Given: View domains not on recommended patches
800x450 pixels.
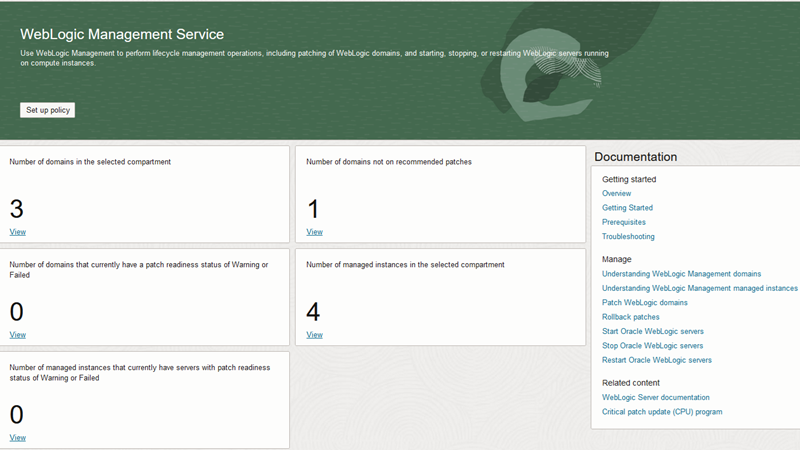Looking at the screenshot, I should (x=315, y=232).
